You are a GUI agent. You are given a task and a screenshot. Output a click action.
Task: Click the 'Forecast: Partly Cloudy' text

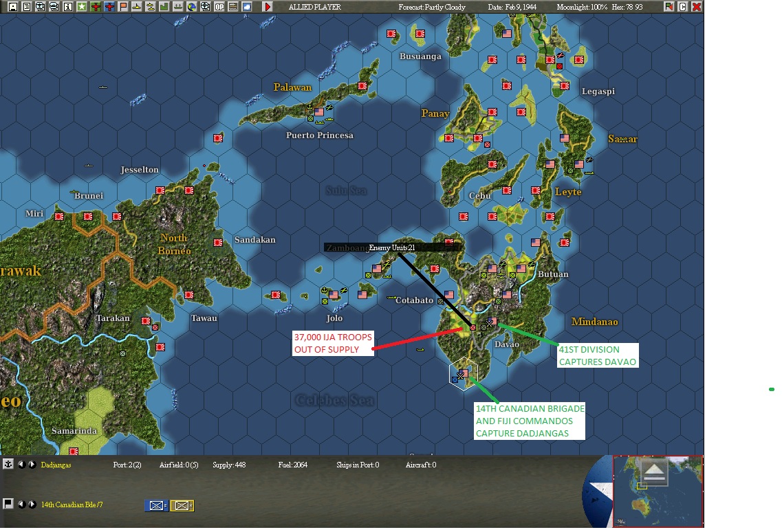pos(432,7)
